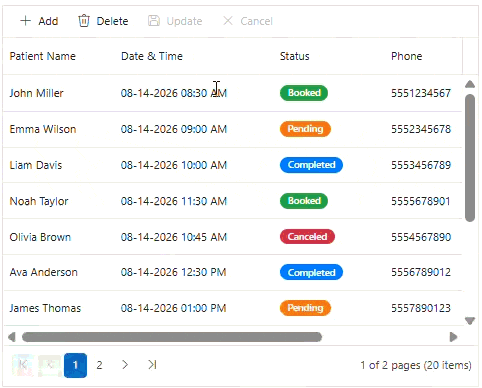
Task: Click date cell 08-14-2026 09:00 AM
Action: 174,129
